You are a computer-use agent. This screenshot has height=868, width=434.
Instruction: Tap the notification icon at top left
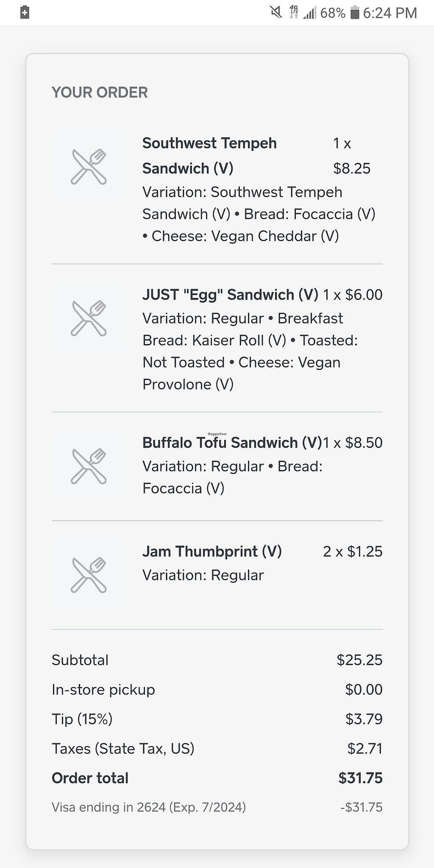pos(25,13)
